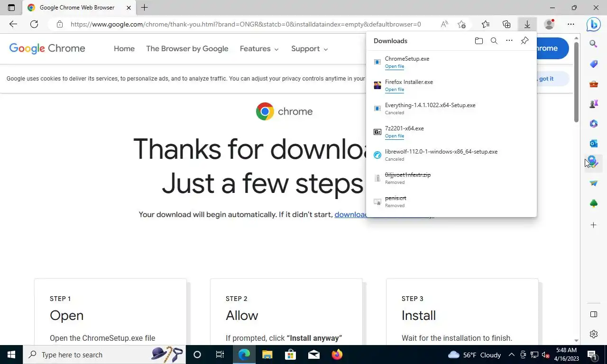Open The Browser by Google menu item
Screen dimensions: 607x364
point(187,49)
